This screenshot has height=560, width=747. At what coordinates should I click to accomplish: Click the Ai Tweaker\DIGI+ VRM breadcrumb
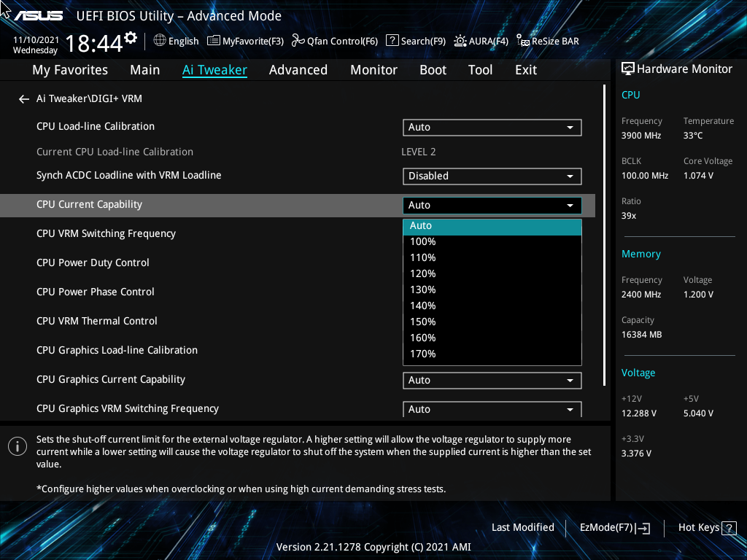point(89,98)
